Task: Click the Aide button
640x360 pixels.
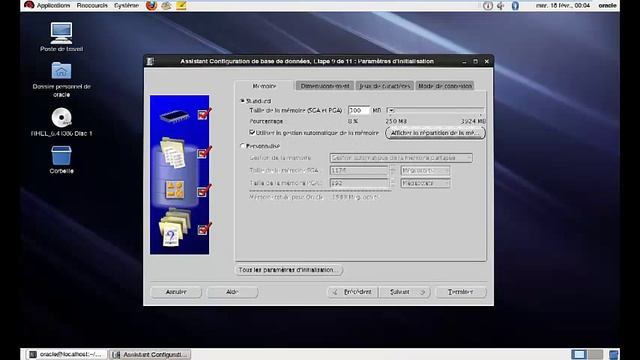Action: pos(232,292)
